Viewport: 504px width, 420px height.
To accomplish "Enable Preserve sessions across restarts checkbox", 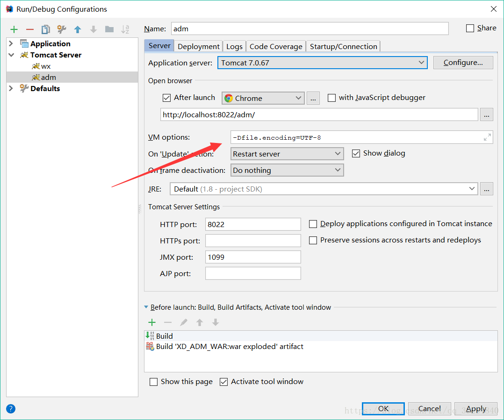I will (313, 240).
